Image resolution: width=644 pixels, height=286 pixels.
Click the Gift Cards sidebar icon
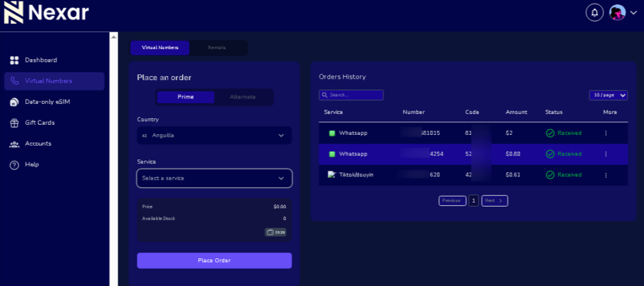pos(14,123)
